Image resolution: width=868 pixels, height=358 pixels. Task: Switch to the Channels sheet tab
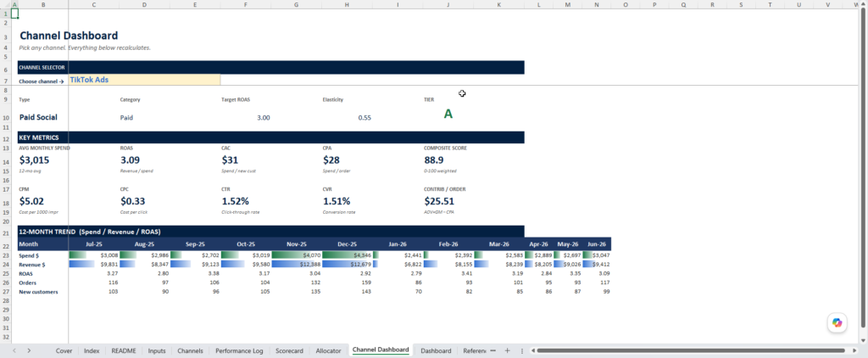[190, 351]
